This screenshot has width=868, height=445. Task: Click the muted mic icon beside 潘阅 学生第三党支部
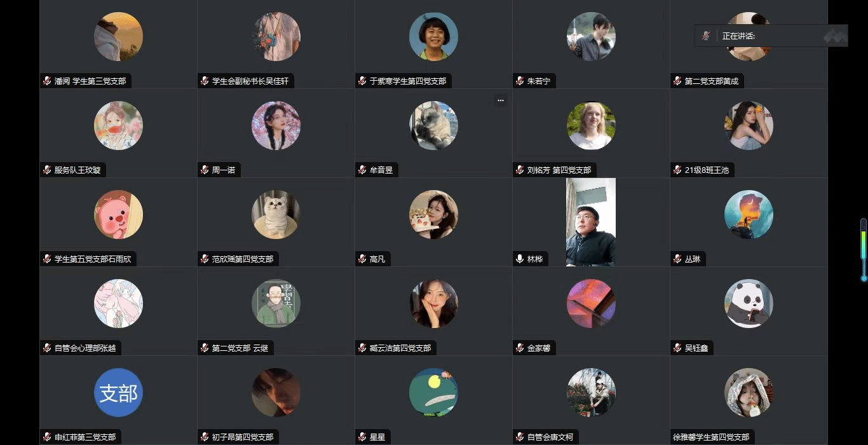46,81
